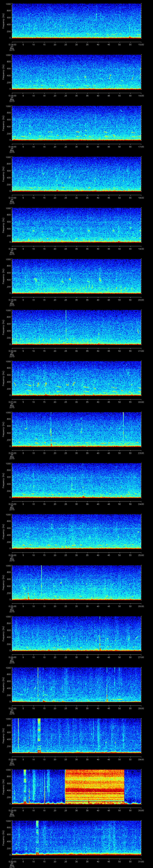Select the spectrogram panel starting at 0:18:00

point(76,225)
